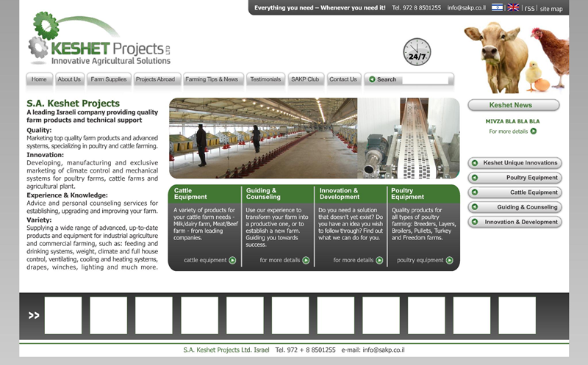Click the Tel. 972 8 8501255 text in top bar
Viewport: 588px width, 365px height.
tap(416, 7)
